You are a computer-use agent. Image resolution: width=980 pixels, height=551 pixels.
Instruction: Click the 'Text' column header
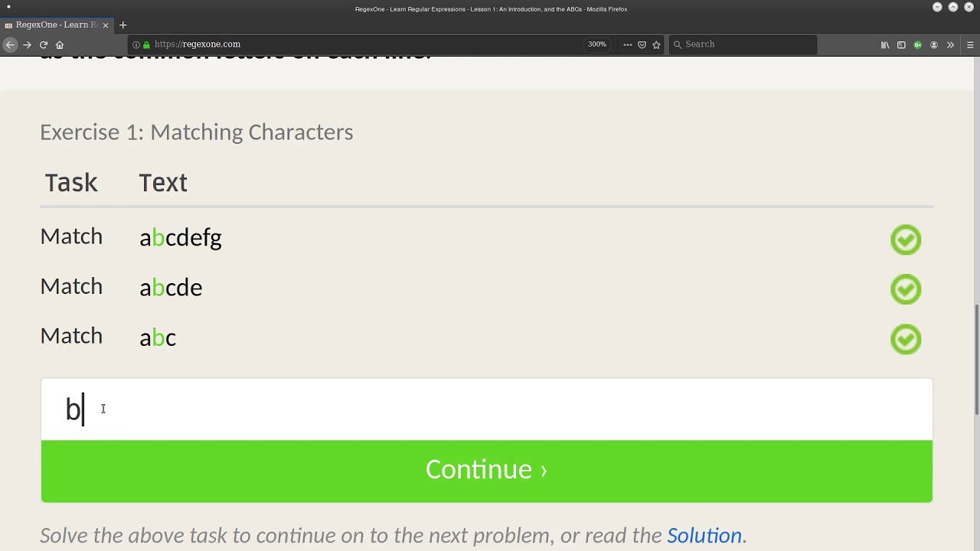point(163,182)
